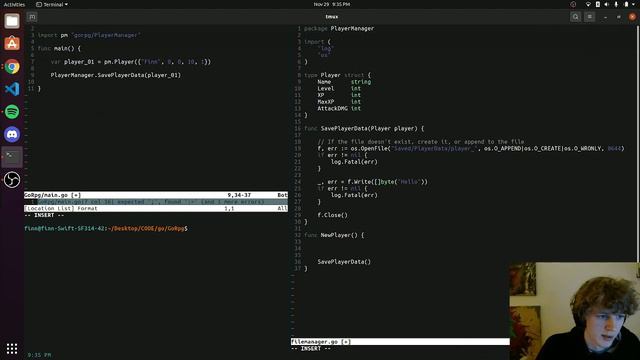Screen dimensions: 640x360
Task: Click the microphone indicator in the top bar
Action: (616, 4)
